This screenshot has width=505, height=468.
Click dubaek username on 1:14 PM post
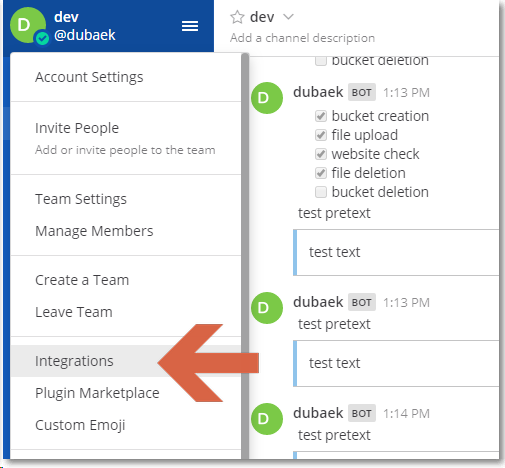[x=318, y=413]
